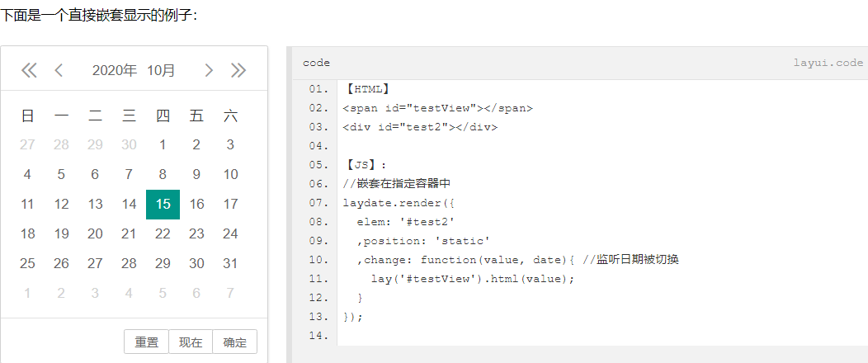Select highlighted date 15
The height and width of the screenshot is (363, 868).
tap(163, 204)
